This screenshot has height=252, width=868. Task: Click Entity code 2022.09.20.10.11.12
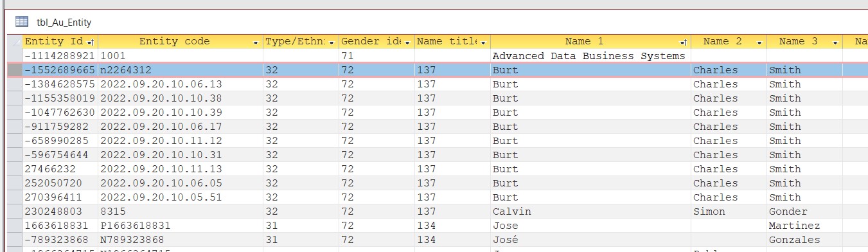(x=181, y=141)
